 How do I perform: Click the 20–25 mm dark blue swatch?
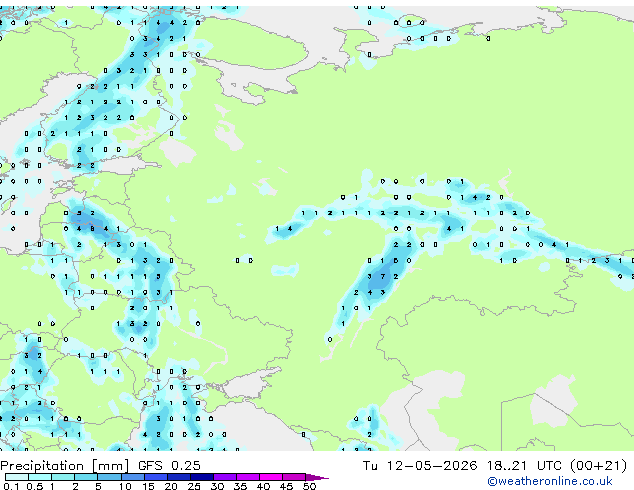click(x=179, y=477)
